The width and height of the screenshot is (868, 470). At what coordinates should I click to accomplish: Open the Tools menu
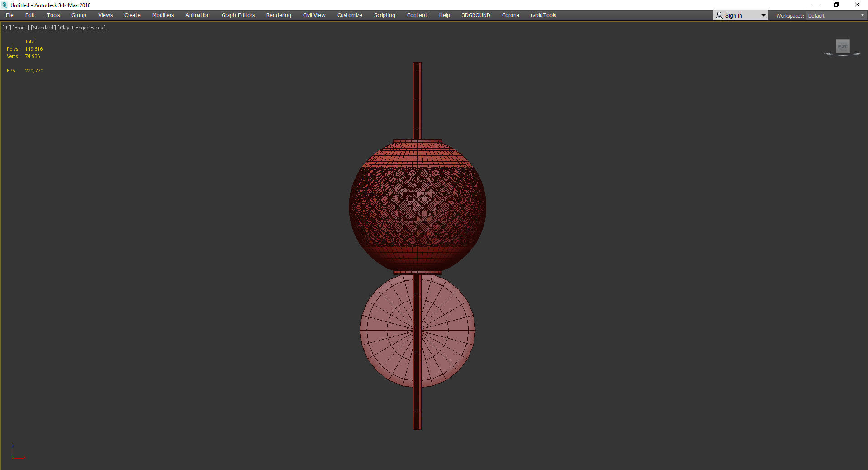coord(53,15)
